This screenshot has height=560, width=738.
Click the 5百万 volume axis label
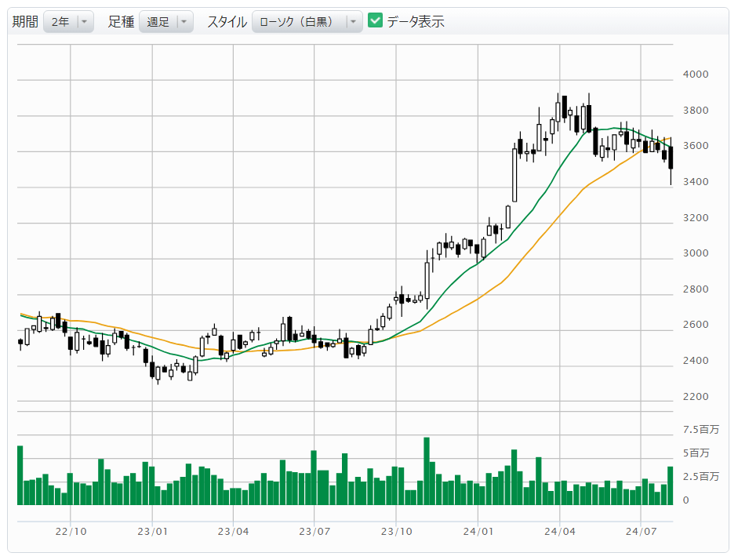tap(696, 453)
